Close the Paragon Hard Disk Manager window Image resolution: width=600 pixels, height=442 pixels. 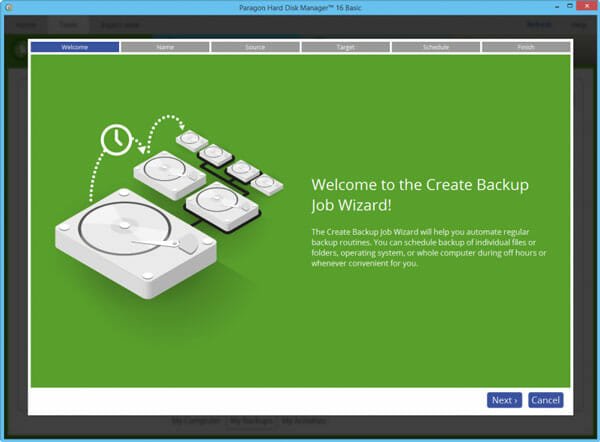coord(581,7)
